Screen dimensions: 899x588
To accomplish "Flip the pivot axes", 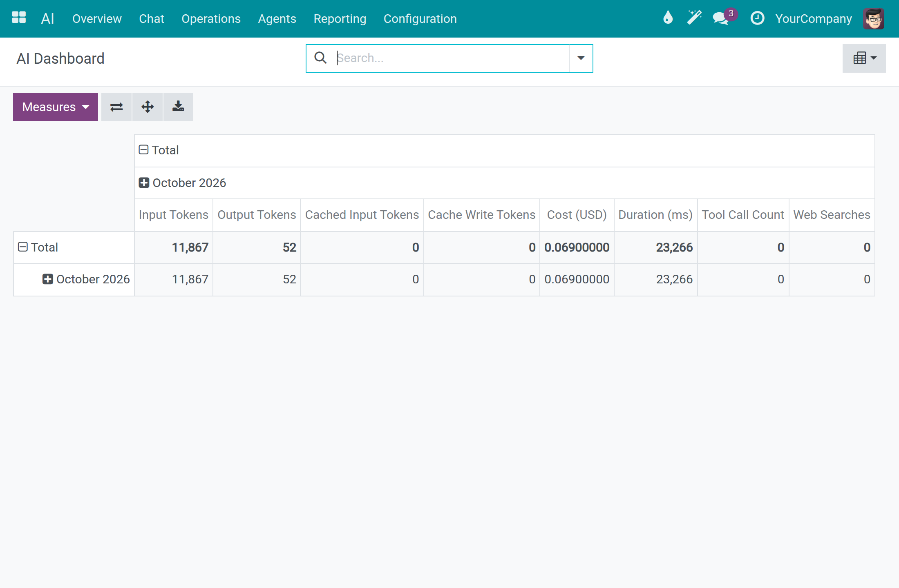I will point(116,107).
